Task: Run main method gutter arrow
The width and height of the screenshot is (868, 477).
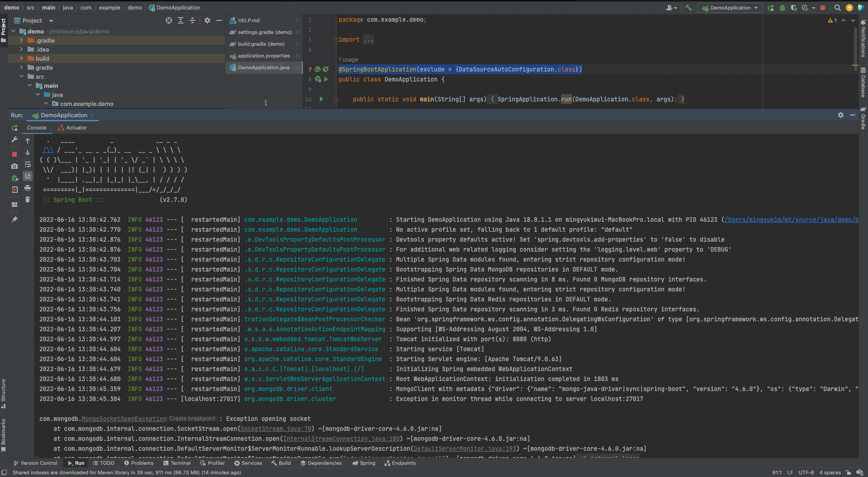Action: click(x=321, y=99)
